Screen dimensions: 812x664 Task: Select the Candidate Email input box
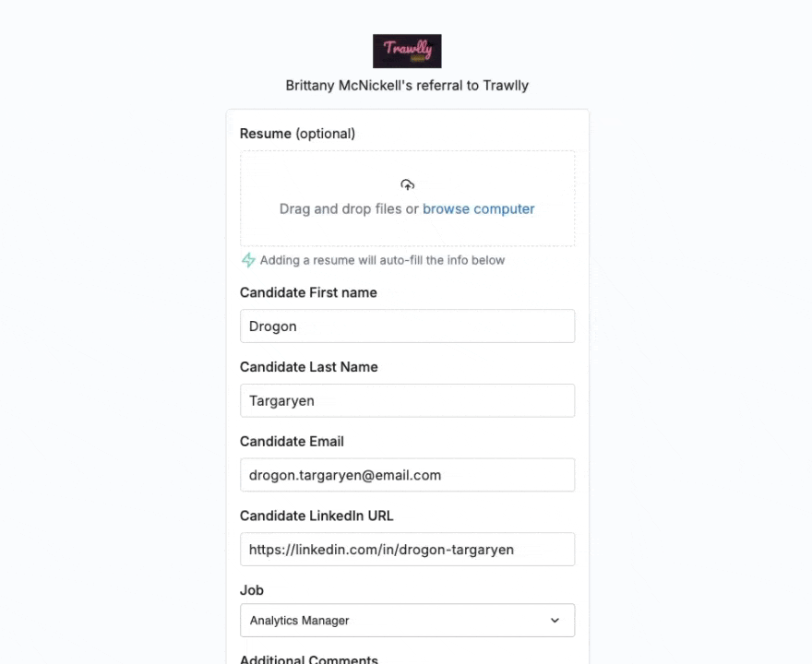(407, 475)
